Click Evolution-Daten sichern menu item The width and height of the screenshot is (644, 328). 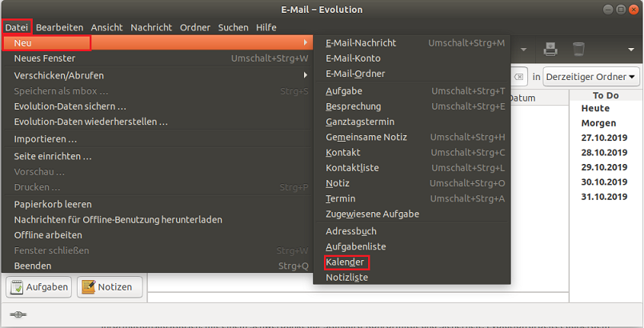pyautogui.click(x=70, y=106)
